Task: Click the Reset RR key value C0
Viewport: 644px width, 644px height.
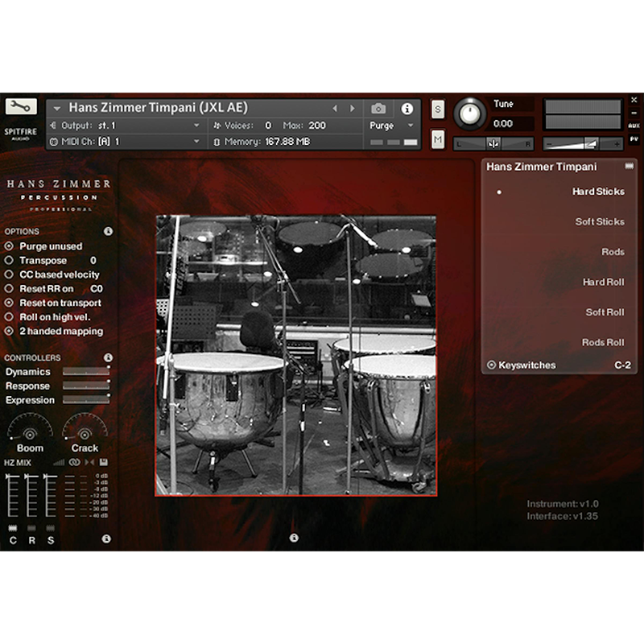Action: point(97,289)
